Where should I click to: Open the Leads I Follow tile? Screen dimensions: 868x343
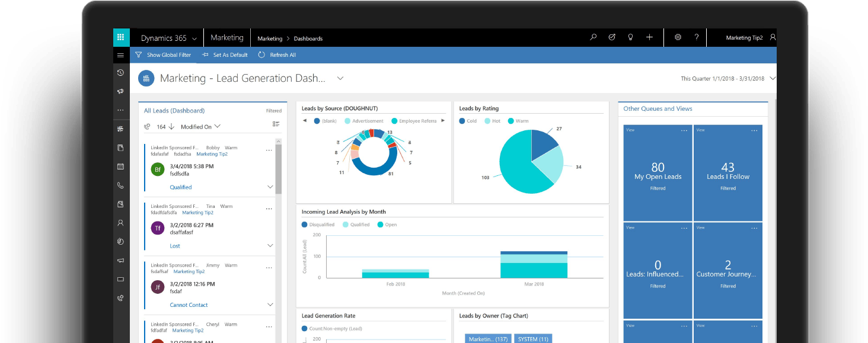(728, 173)
